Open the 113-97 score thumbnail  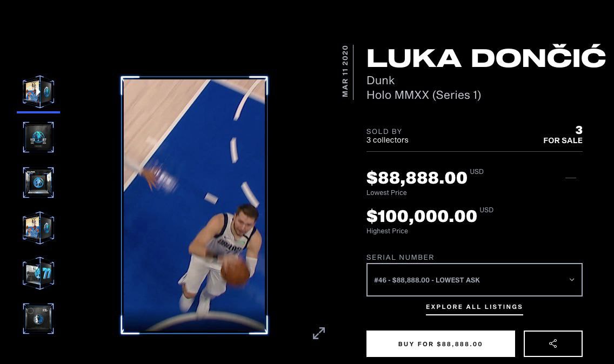(x=38, y=137)
